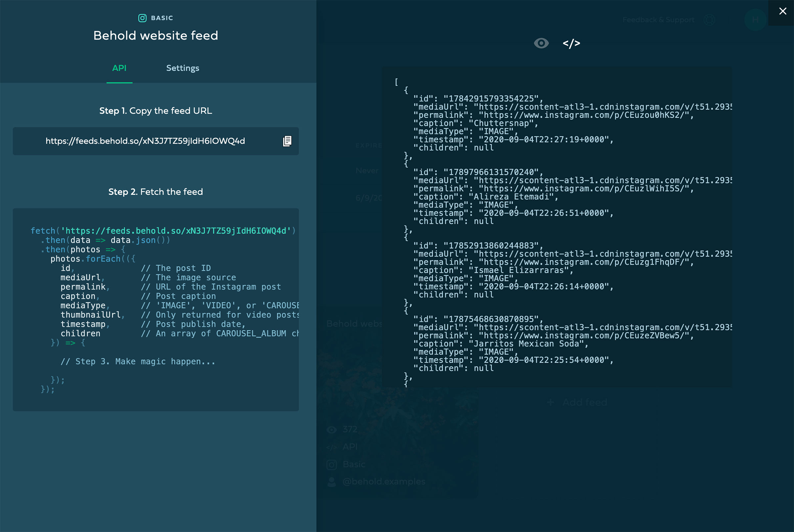Click the id 17842915793354225 line
Image resolution: width=794 pixels, height=532 pixels.
[x=479, y=99]
